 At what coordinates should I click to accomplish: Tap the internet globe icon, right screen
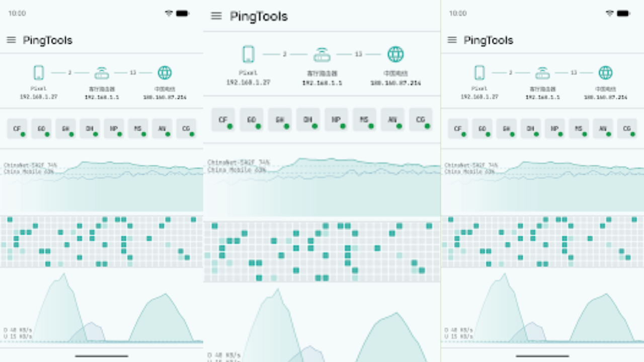tap(605, 73)
